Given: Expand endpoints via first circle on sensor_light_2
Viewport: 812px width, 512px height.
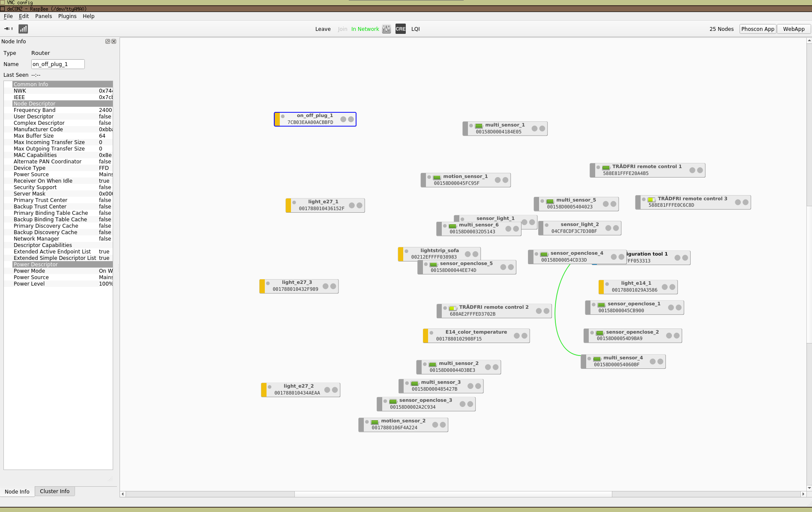Looking at the screenshot, I should 608,228.
